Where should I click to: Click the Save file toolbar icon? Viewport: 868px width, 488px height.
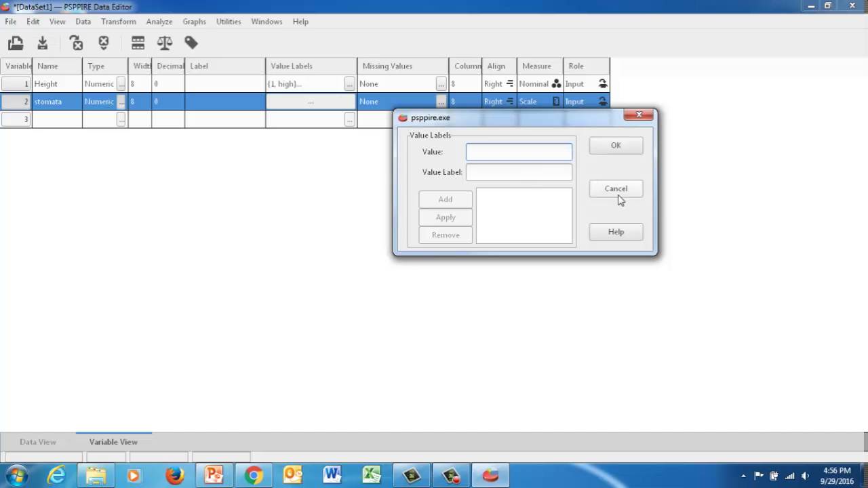pyautogui.click(x=43, y=43)
